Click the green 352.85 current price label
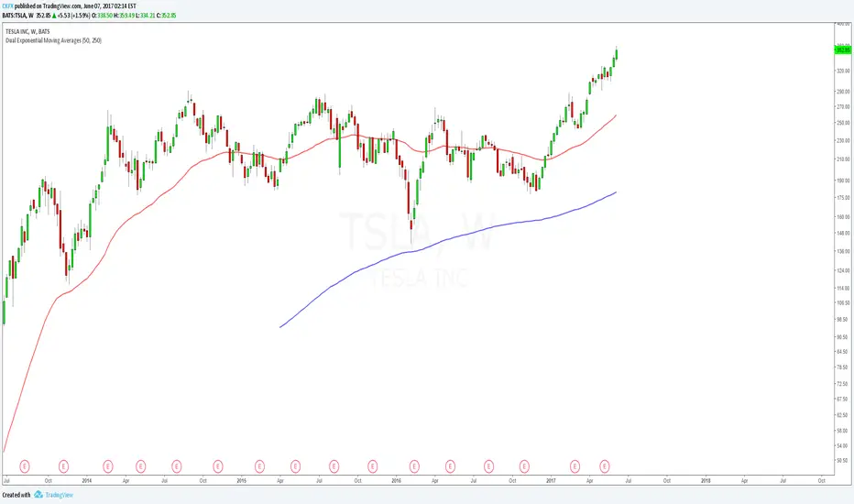The height and width of the screenshot is (504, 854). pos(842,49)
